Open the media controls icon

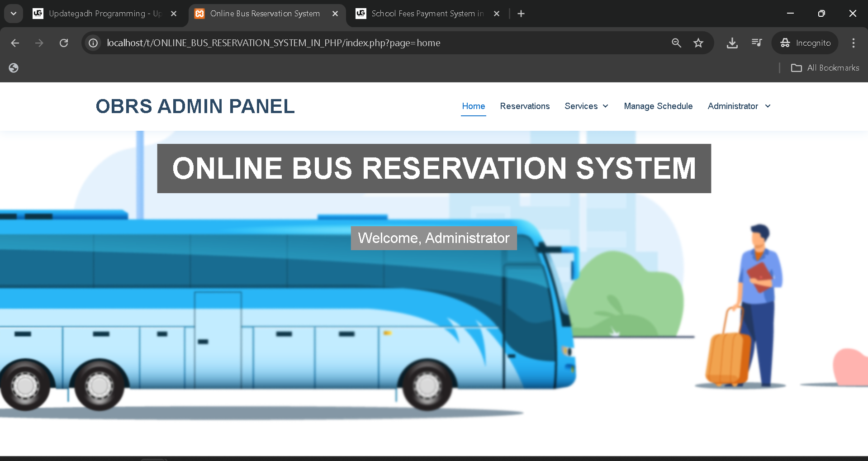pyautogui.click(x=757, y=43)
